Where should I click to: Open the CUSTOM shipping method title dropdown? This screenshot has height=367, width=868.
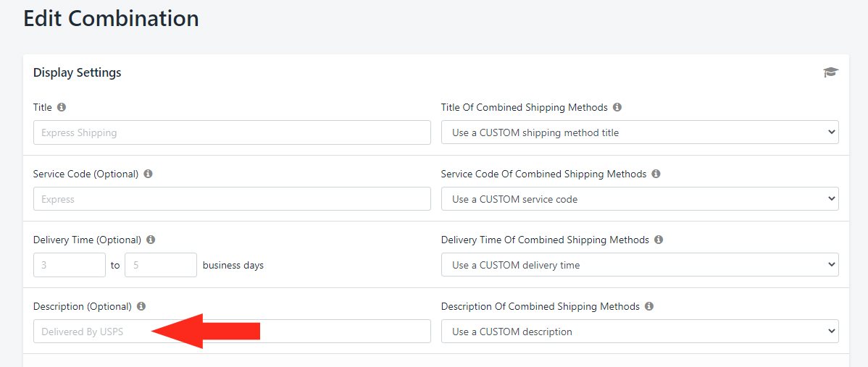(x=640, y=132)
